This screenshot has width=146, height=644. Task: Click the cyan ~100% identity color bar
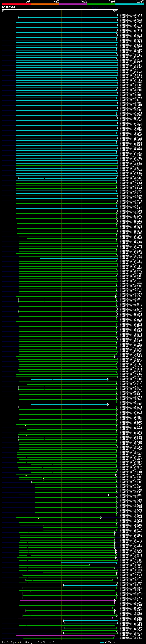pyautogui.click(x=130, y=4)
